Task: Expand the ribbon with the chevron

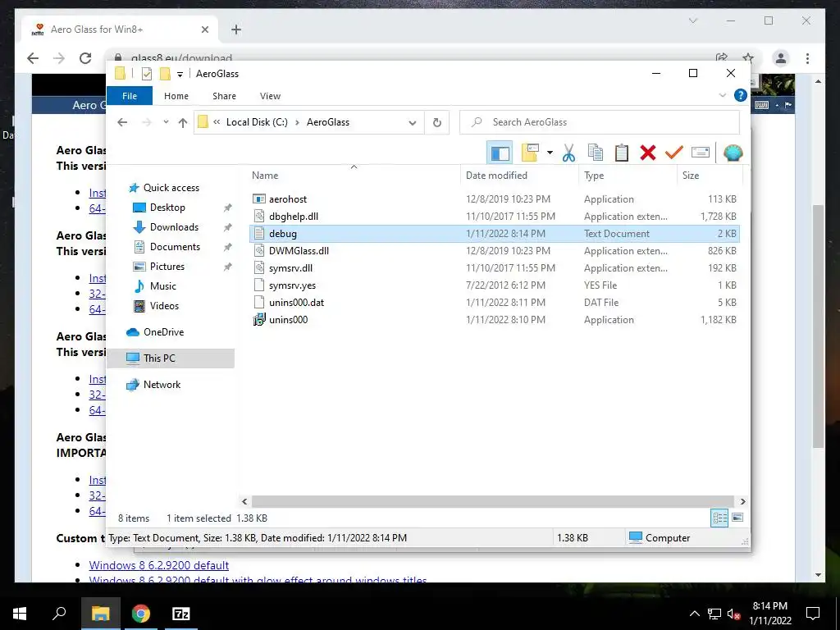Action: tap(722, 95)
